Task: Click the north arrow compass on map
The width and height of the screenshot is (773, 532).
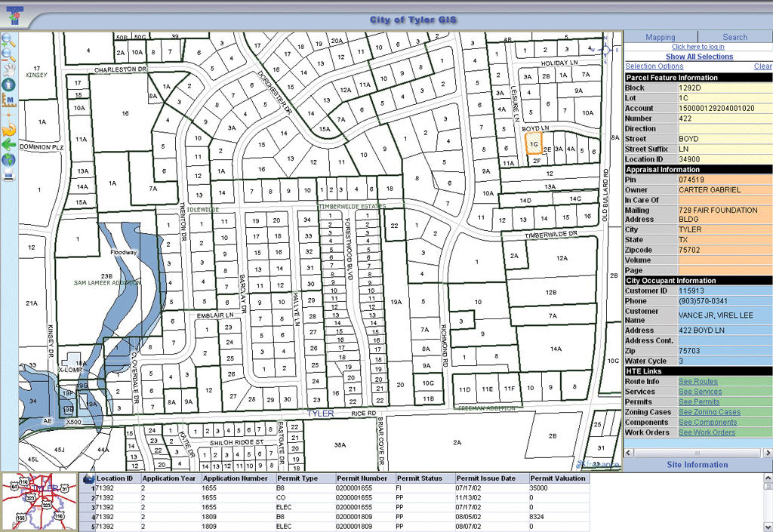Action: (x=605, y=49)
